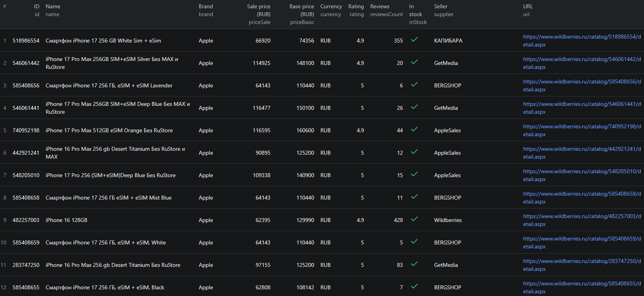Open Wildberries link for catalog 283747250
This screenshot has width=644, height=296.
click(582, 265)
